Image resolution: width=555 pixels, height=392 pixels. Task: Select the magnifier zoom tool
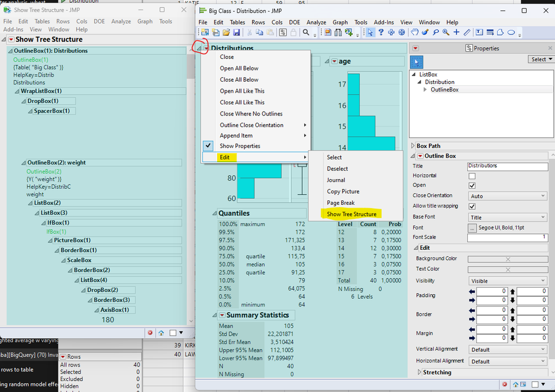(x=446, y=33)
